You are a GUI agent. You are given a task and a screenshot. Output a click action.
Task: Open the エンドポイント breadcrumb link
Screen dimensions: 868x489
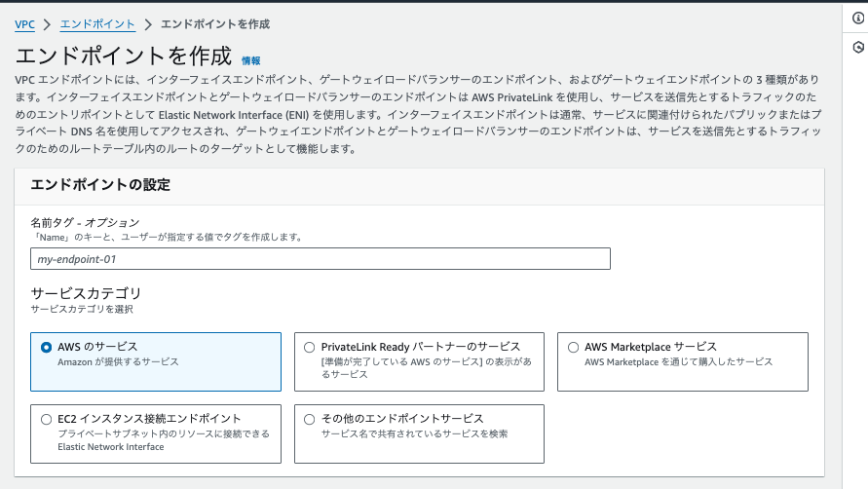pos(97,24)
